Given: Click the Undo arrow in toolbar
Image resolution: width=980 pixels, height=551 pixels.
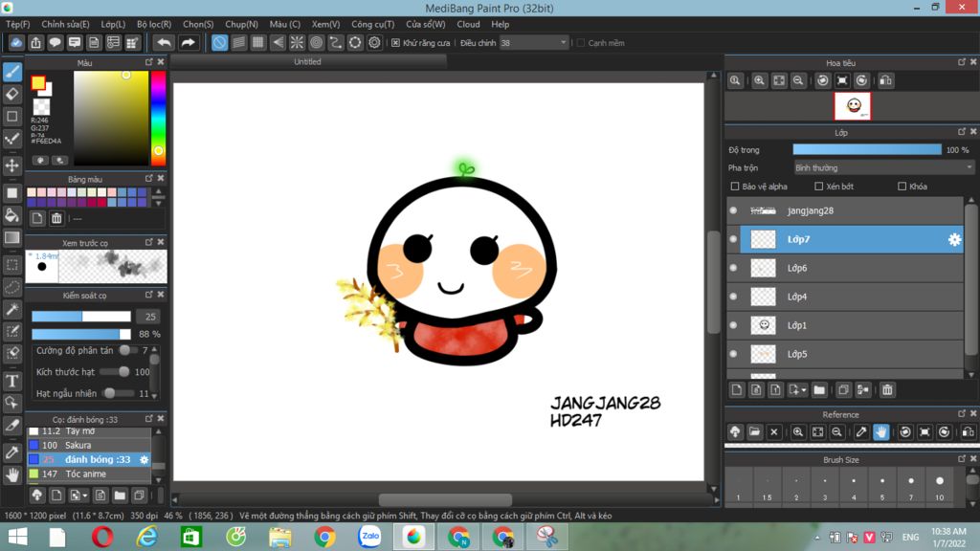Looking at the screenshot, I should coord(164,42).
